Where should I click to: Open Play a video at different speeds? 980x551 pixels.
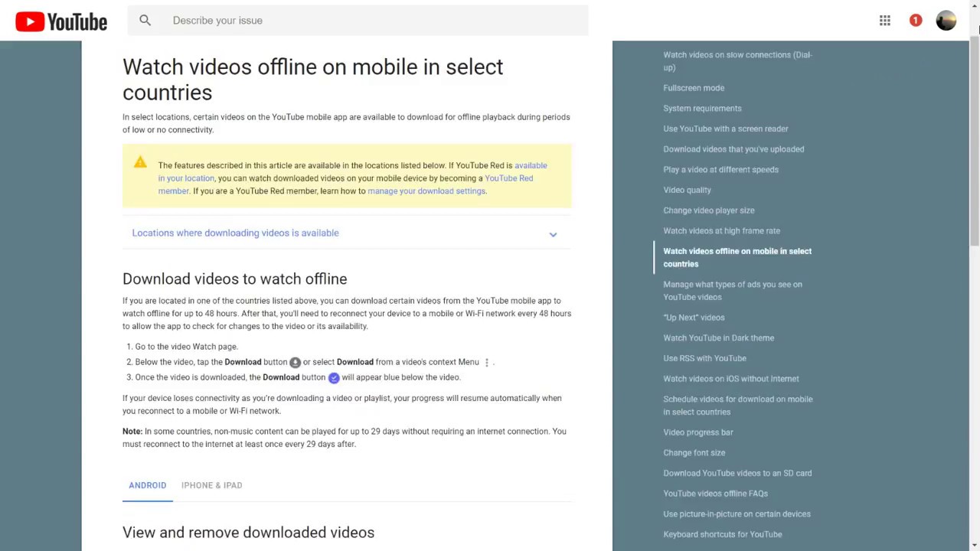coord(720,170)
